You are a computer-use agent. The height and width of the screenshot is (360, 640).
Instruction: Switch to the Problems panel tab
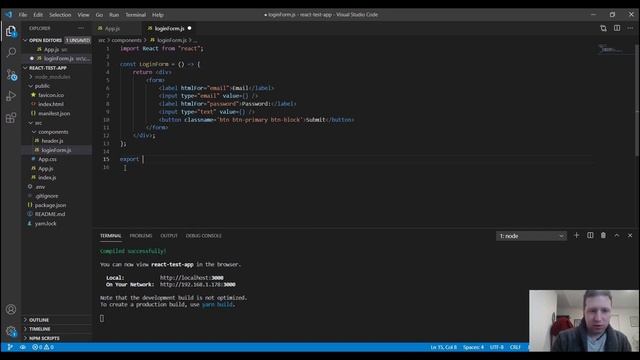pos(141,236)
